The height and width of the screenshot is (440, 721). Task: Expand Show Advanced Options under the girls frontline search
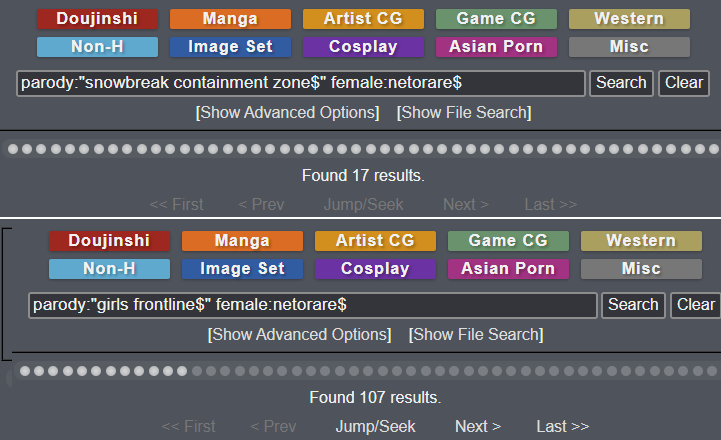[x=299, y=335]
